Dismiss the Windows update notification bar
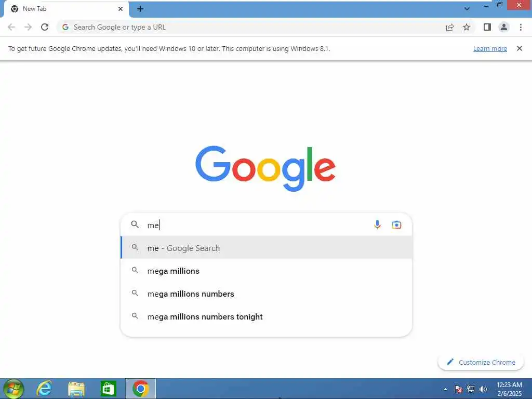Viewport: 532px width, 399px height. pyautogui.click(x=519, y=48)
